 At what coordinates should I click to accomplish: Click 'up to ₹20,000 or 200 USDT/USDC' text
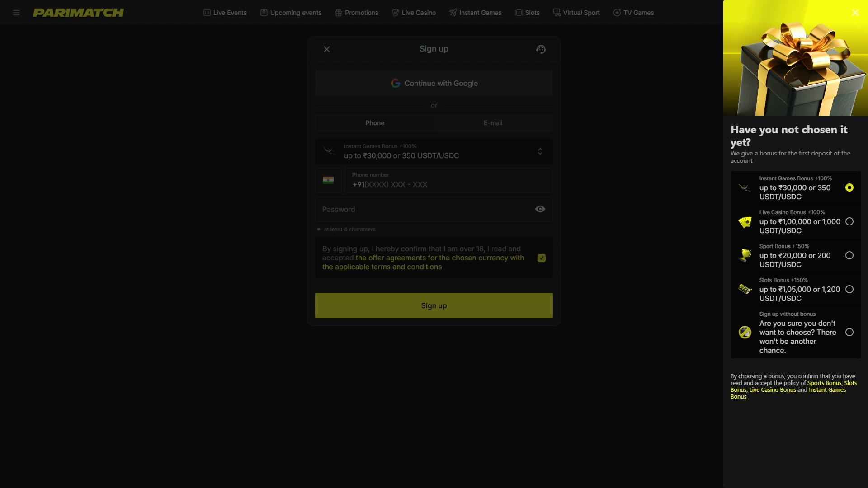click(x=795, y=260)
